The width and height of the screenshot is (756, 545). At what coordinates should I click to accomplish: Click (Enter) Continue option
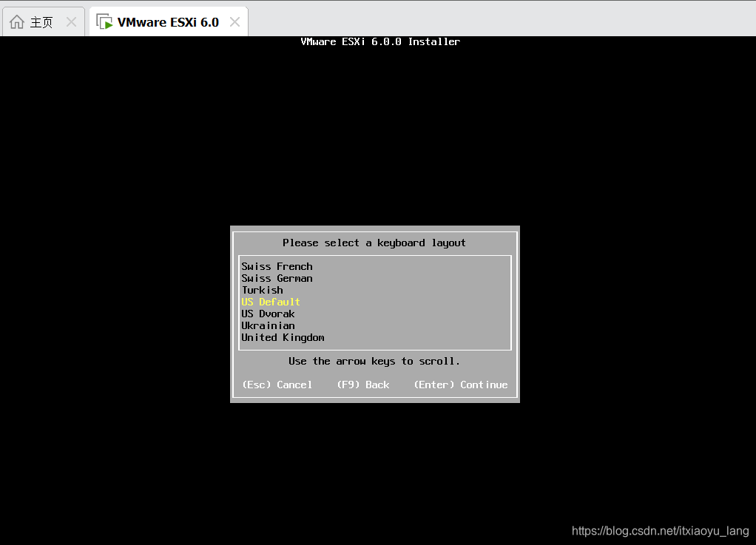tap(461, 385)
